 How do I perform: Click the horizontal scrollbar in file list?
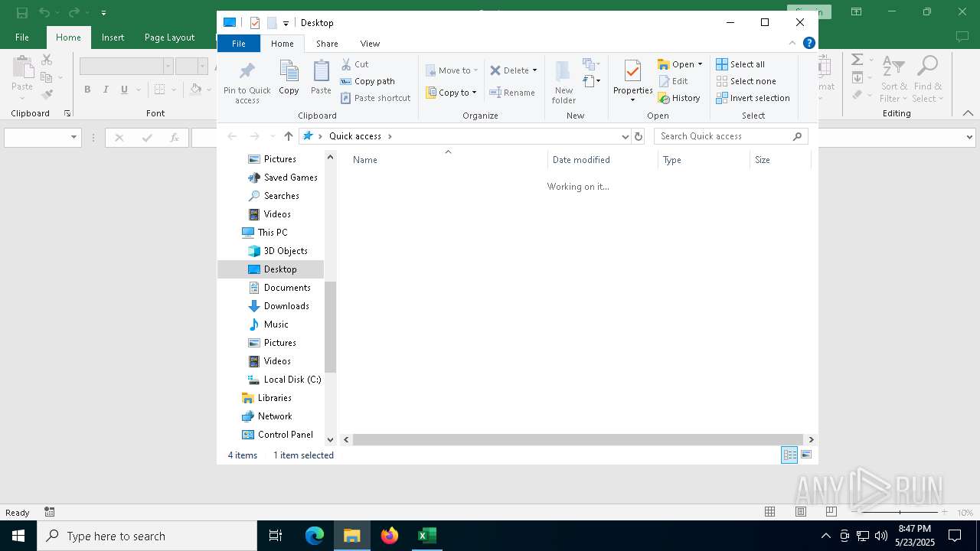pyautogui.click(x=578, y=439)
